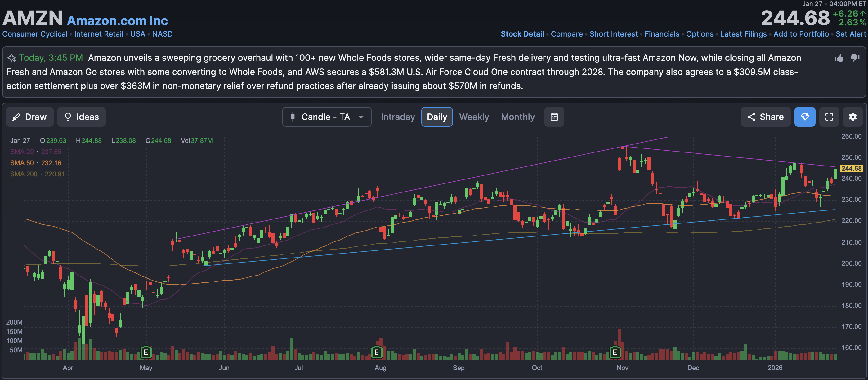Click the thumbs up icon on news

click(839, 58)
